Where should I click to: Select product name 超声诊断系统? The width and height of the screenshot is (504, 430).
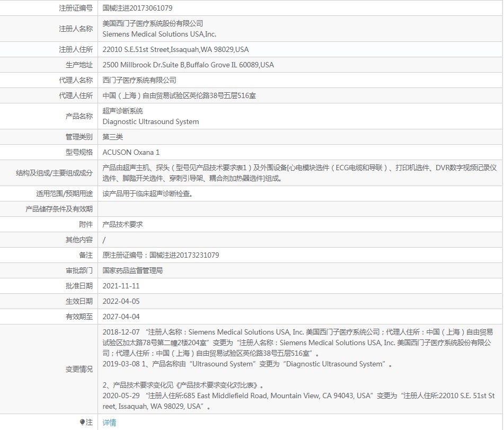point(122,111)
